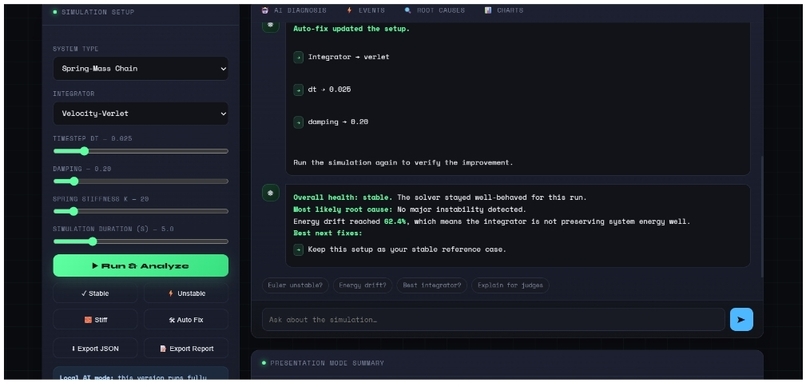Click the Export Report button

[x=186, y=348]
